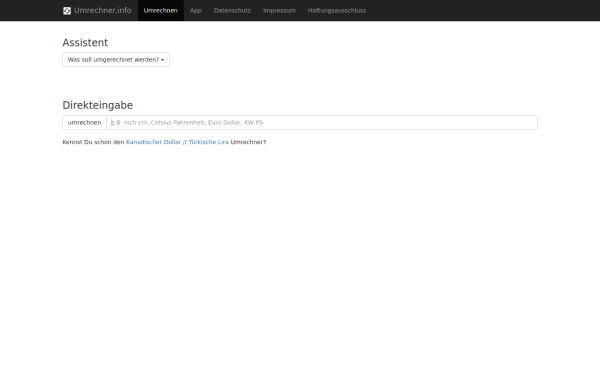
Task: Focus the Direkteingabe search input field
Action: coord(322,122)
